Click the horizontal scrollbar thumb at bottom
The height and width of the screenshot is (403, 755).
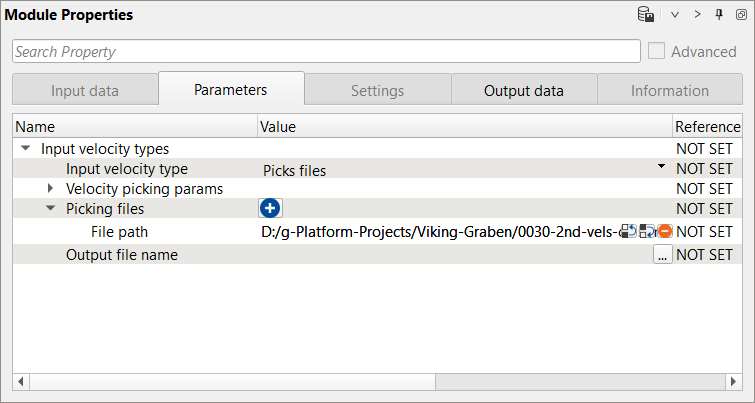tap(230, 382)
